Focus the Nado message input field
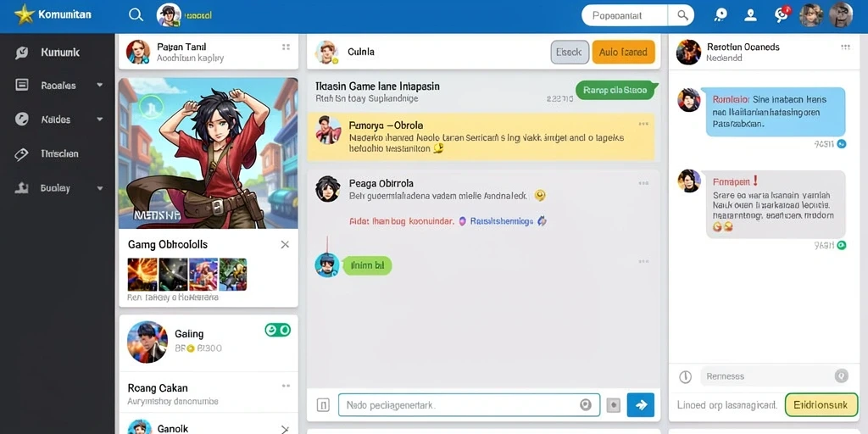This screenshot has height=434, width=868. point(469,405)
